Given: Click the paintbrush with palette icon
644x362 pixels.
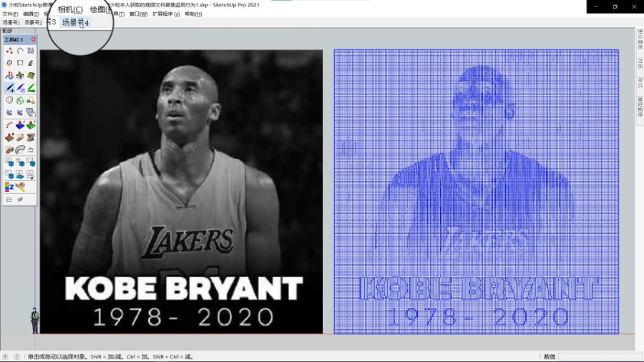Looking at the screenshot, I should (x=20, y=187).
